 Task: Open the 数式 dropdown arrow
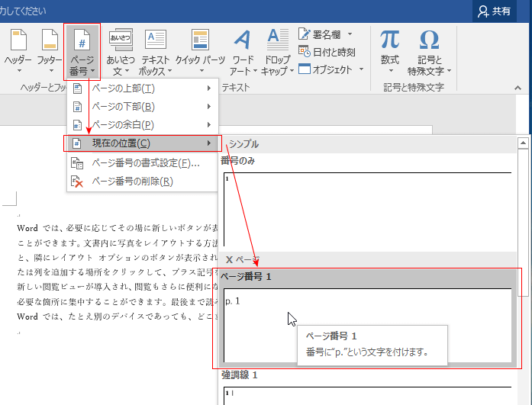pos(391,71)
